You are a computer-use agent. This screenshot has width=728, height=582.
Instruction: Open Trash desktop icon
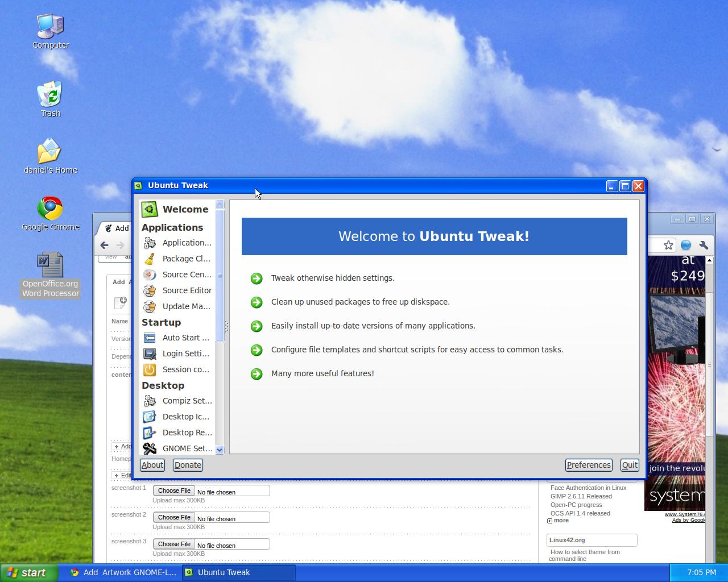pos(50,94)
